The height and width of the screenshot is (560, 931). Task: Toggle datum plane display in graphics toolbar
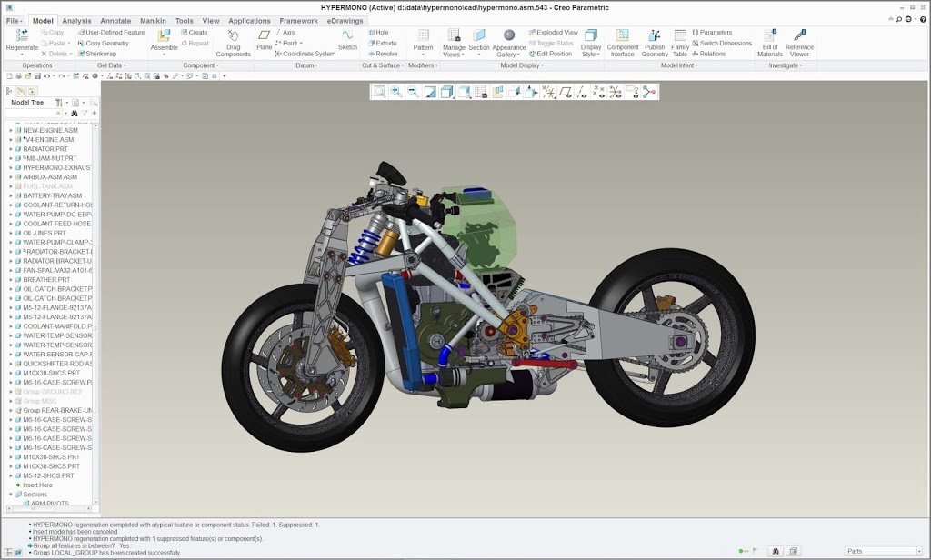[566, 92]
